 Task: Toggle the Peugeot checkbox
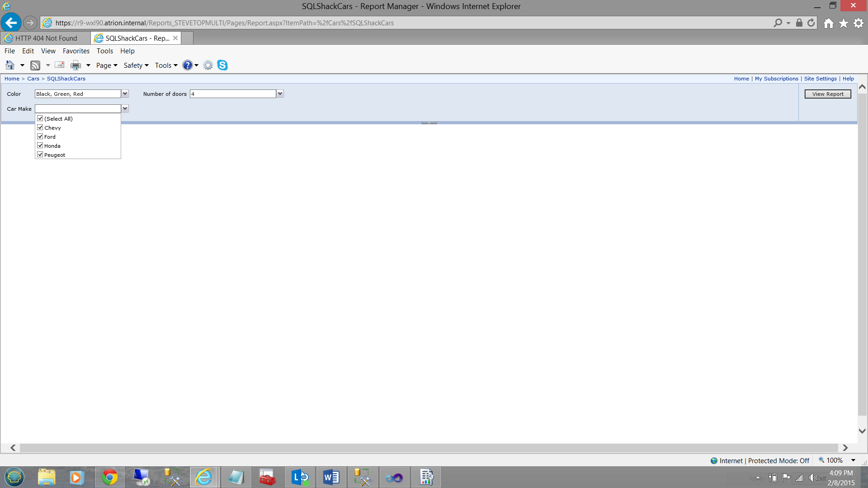click(x=40, y=155)
